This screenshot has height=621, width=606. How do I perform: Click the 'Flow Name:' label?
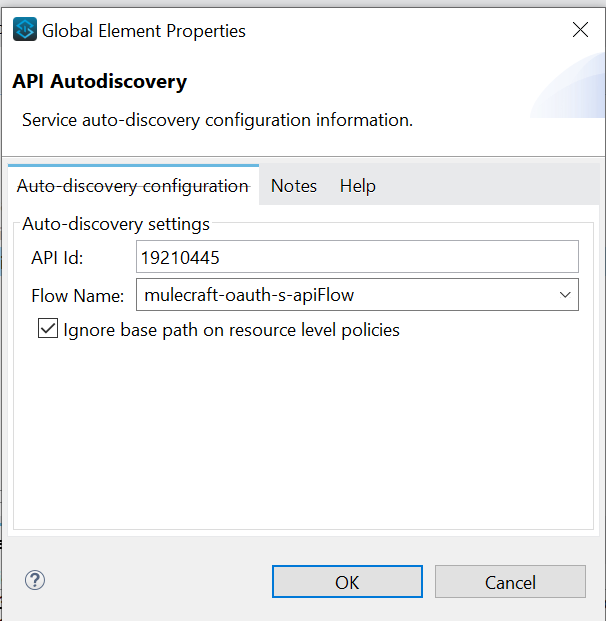77,296
